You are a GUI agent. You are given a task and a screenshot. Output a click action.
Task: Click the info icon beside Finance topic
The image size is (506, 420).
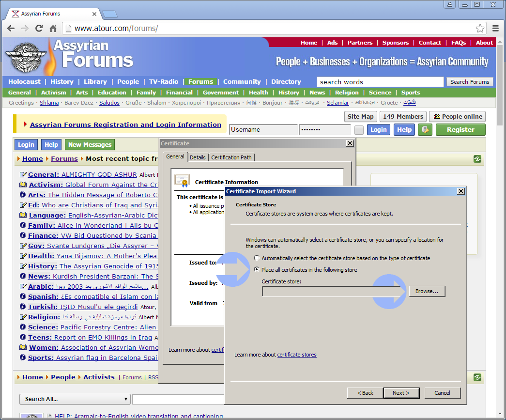[x=23, y=235]
